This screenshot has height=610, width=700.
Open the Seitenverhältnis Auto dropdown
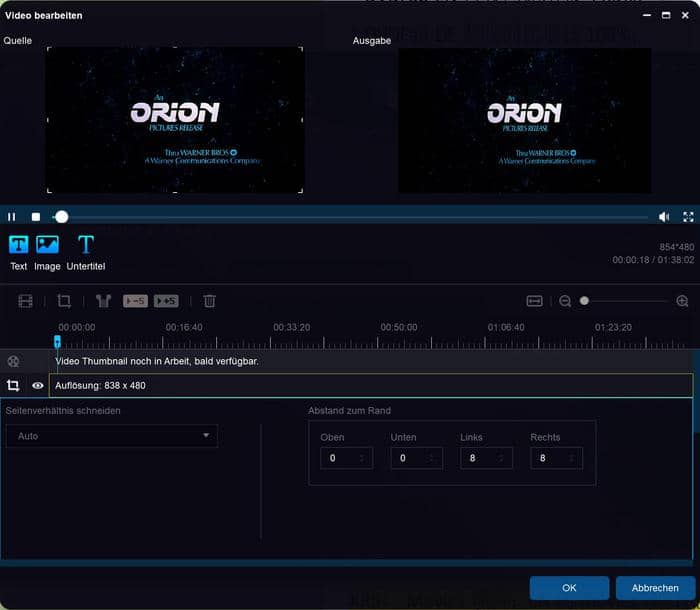112,436
